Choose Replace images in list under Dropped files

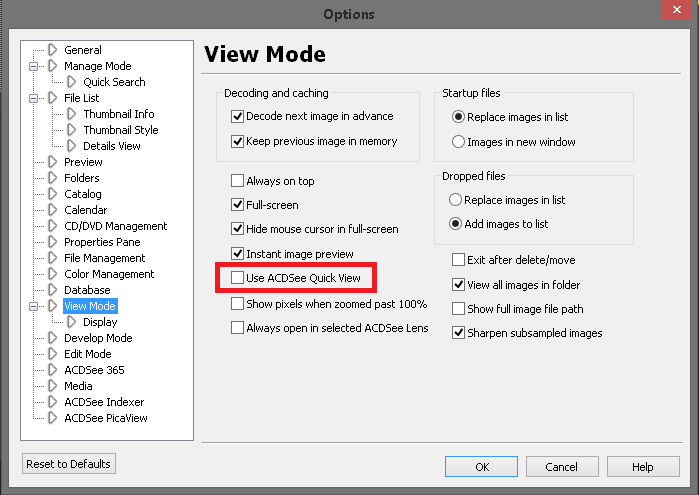458,200
